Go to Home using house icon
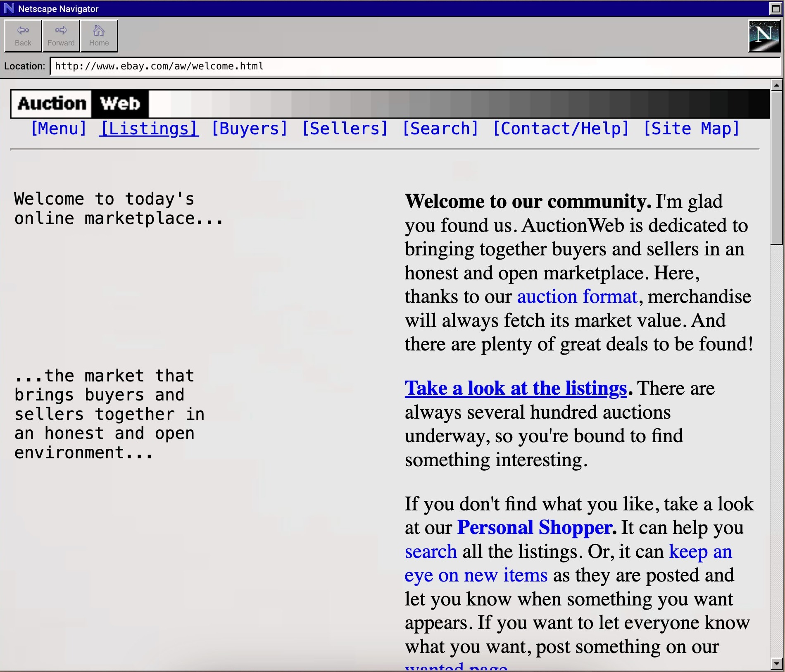785x672 pixels. (x=99, y=36)
